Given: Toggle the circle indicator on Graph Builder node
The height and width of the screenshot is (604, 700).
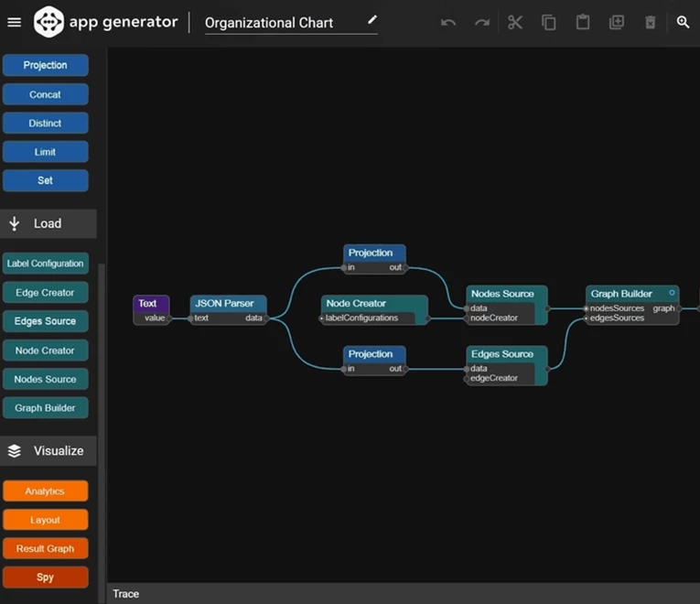Looking at the screenshot, I should click(x=672, y=293).
